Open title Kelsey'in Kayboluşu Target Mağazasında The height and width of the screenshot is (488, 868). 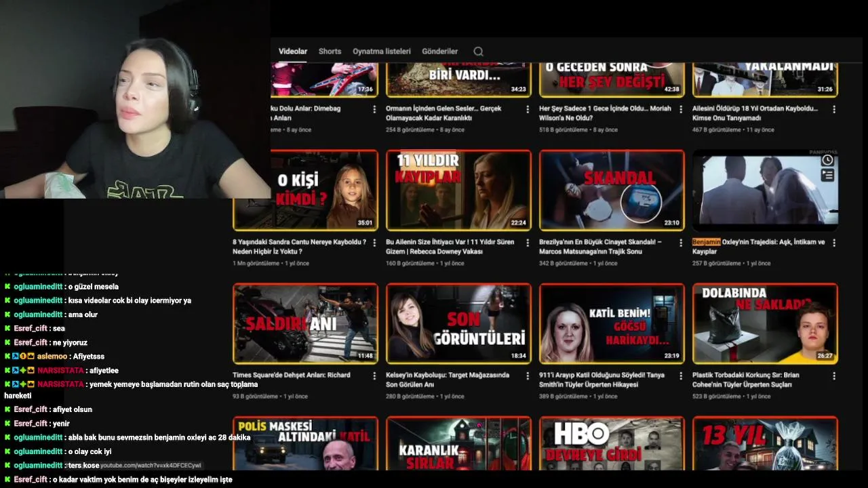coord(448,380)
